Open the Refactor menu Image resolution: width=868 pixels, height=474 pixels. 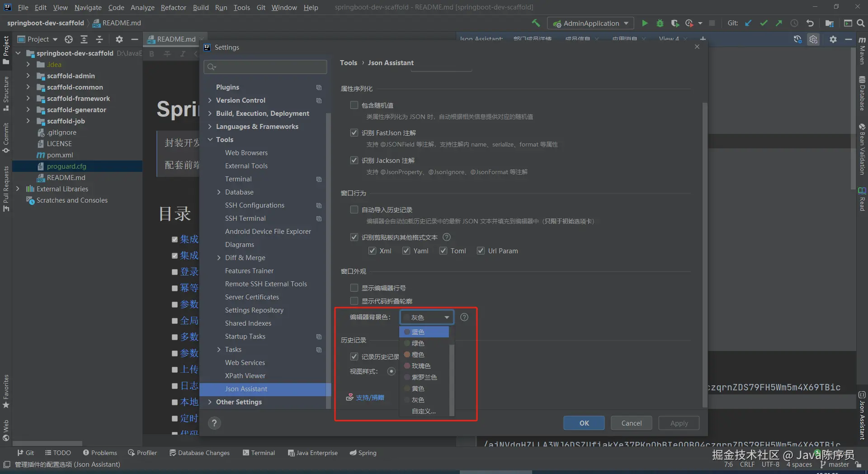coord(173,7)
